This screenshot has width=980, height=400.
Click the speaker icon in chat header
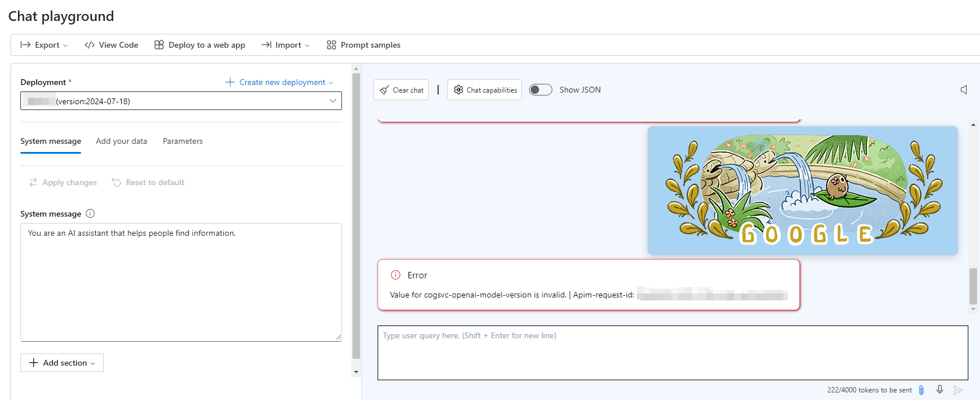[x=964, y=90]
